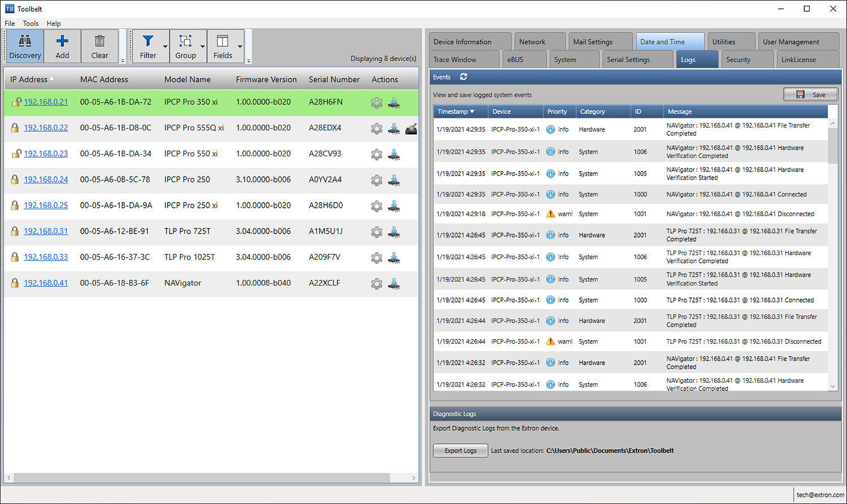Image resolution: width=847 pixels, height=504 pixels.
Task: Save the logged system events
Action: pyautogui.click(x=810, y=95)
